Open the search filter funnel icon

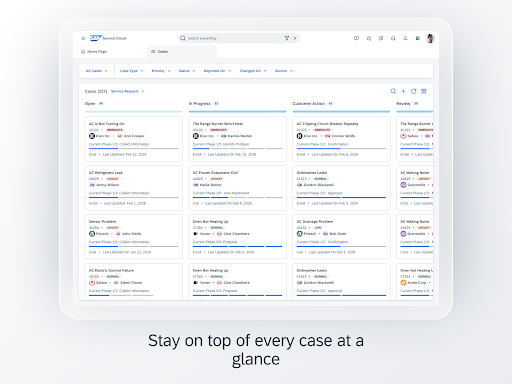click(287, 38)
